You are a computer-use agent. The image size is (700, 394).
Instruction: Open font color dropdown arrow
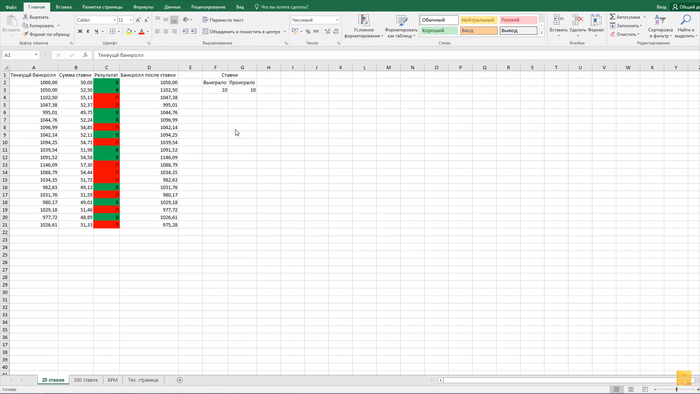coord(148,32)
